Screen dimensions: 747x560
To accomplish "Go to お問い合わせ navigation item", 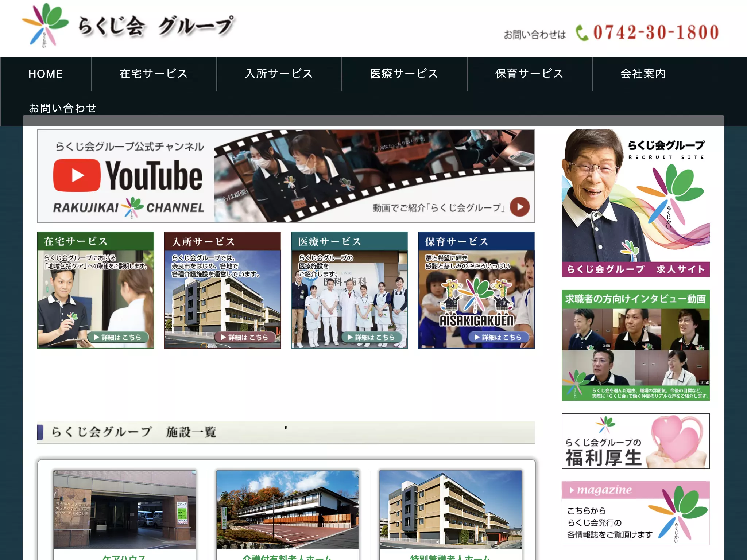I will [x=63, y=108].
